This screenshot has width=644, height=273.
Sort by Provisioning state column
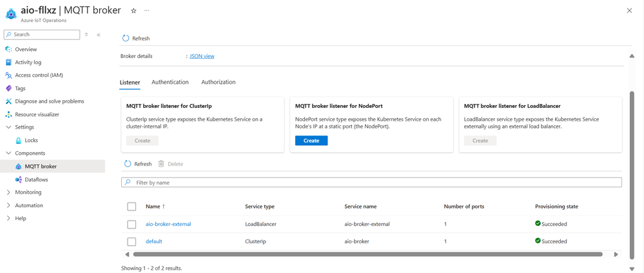(556, 207)
